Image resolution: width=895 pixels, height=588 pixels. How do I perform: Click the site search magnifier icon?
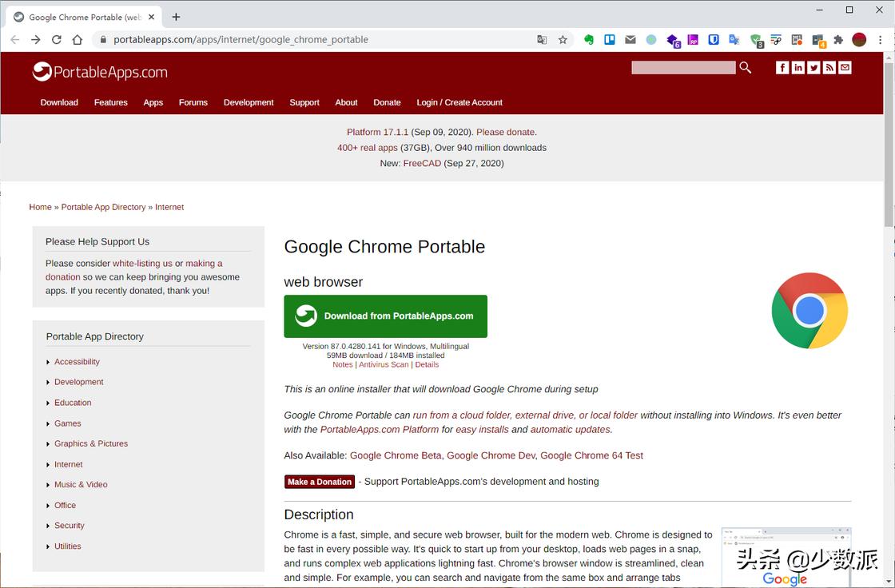(x=745, y=67)
